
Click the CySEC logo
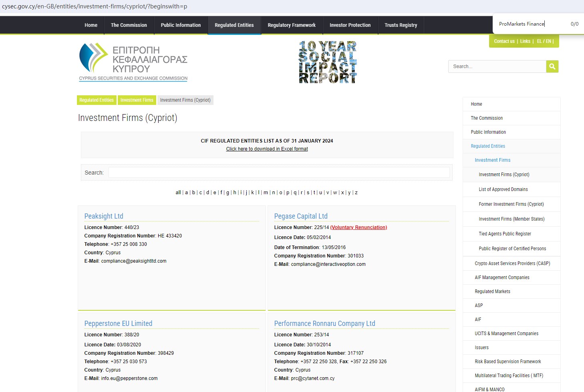(133, 62)
